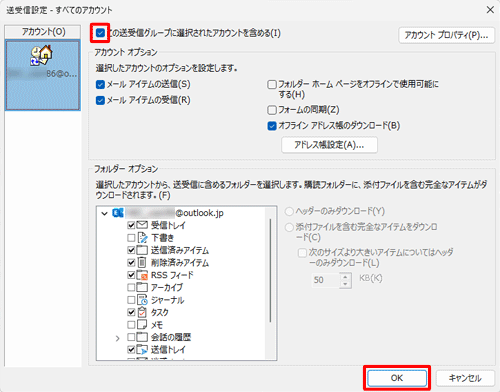Select RSS フィード label in tree
Image resolution: width=500 pixels, height=392 pixels.
(x=172, y=275)
